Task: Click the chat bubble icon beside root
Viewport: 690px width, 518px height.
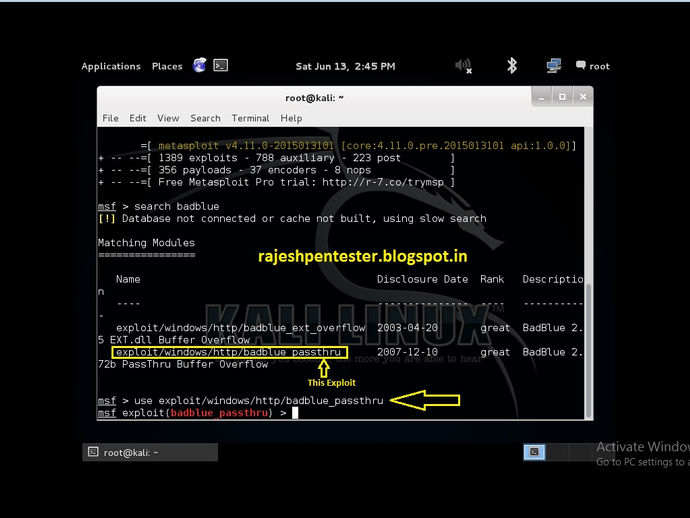Action: [581, 65]
